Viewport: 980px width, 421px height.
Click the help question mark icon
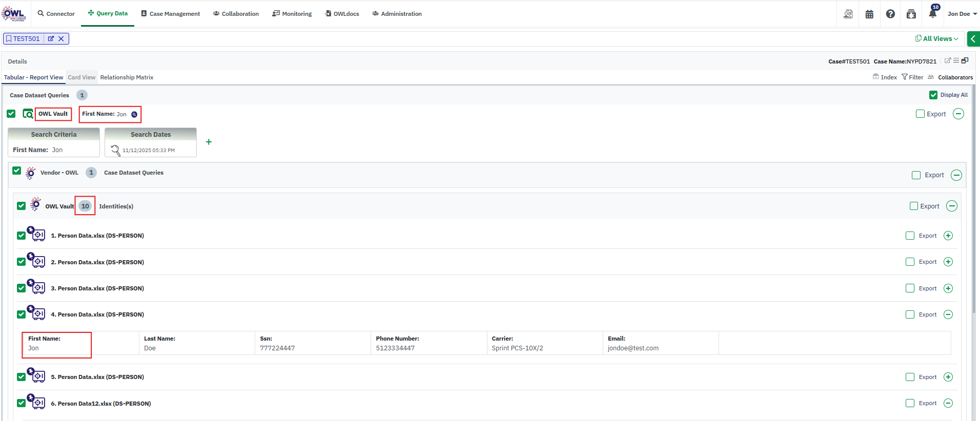(890, 14)
